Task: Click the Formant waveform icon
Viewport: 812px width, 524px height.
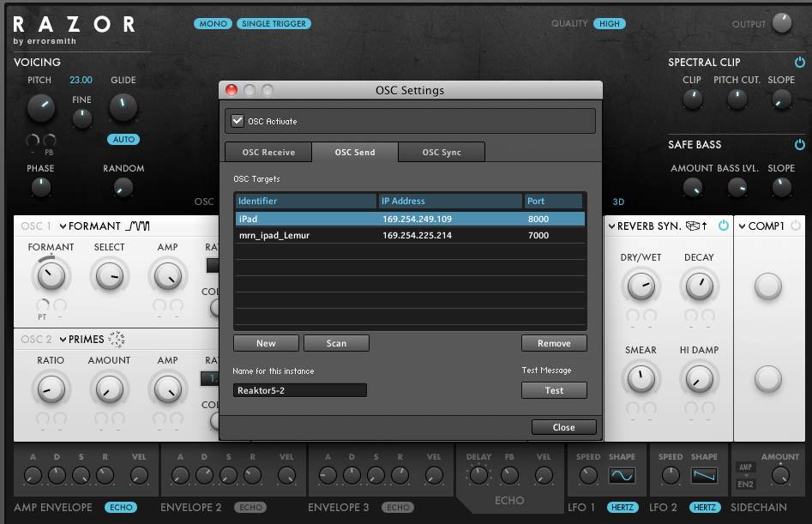Action: 138,226
